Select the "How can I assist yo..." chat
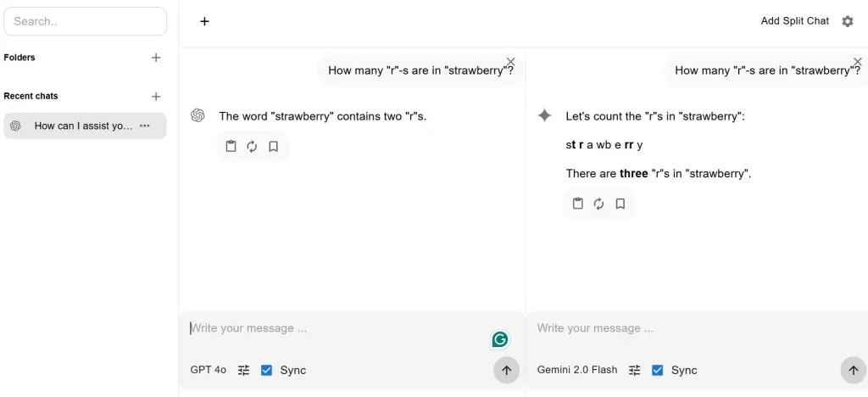This screenshot has width=868, height=397. point(83,126)
